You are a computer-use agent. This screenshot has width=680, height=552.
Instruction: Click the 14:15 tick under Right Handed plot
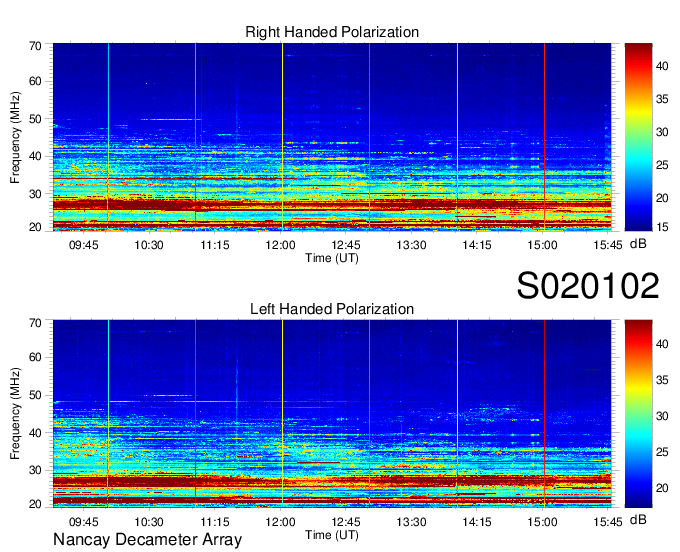[477, 245]
